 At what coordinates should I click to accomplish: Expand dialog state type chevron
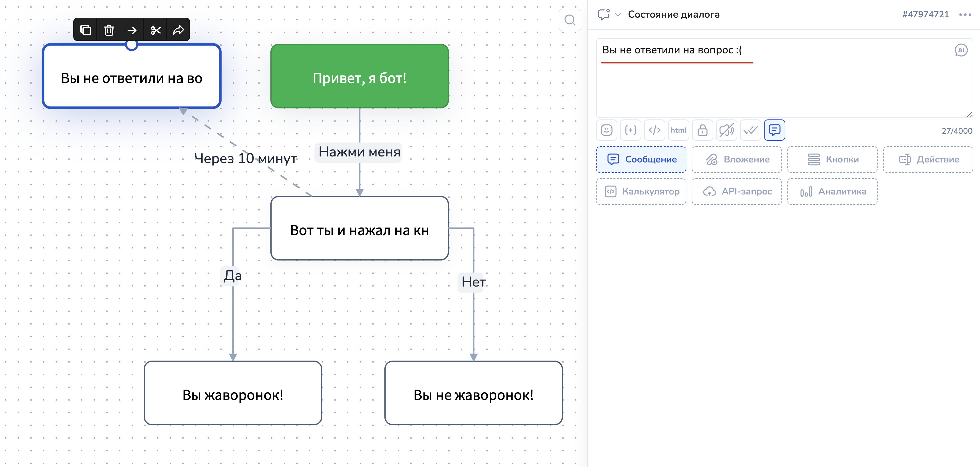point(618,15)
